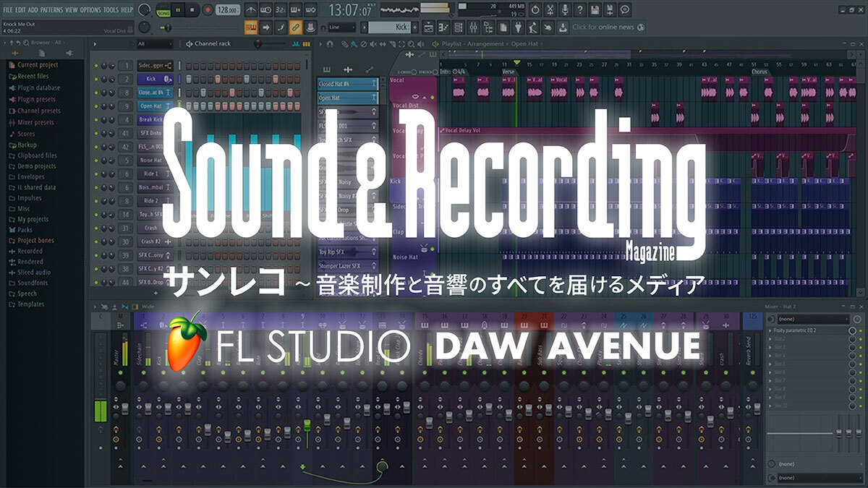Viewport: 868px width, 488px height.
Task: Open the audio editor scissors icon
Action: [x=550, y=10]
